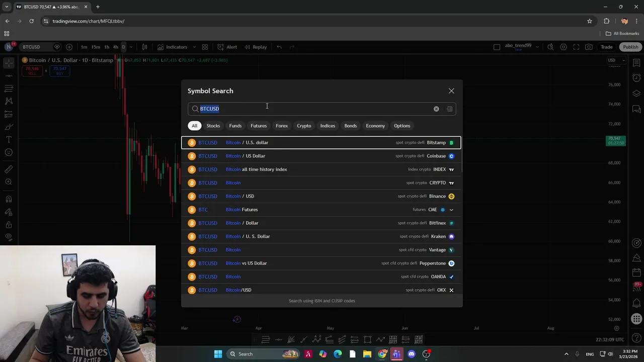Screen dimensions: 644x362
Task: Choose BTCUSD on Kraken result
Action: pyautogui.click(x=321, y=236)
